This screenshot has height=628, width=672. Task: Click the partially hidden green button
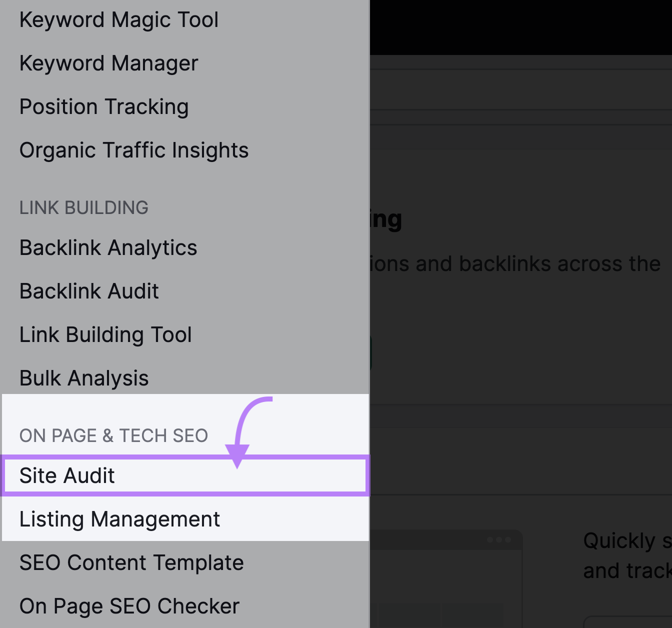(370, 352)
